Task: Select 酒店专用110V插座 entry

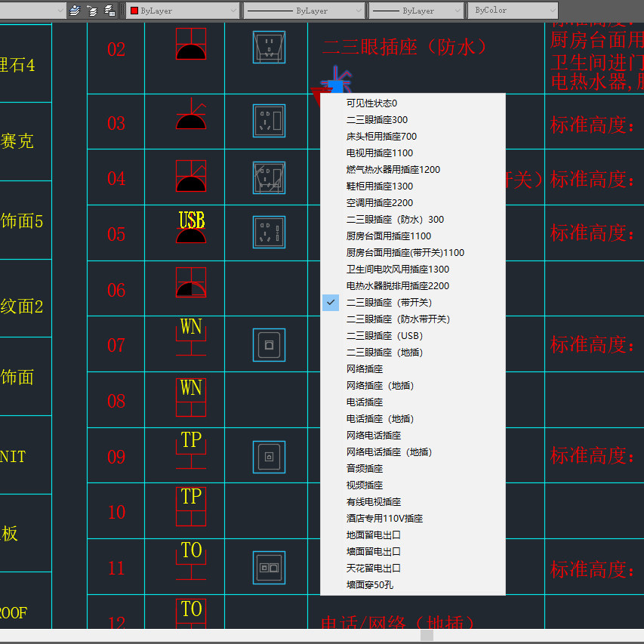Action: click(413, 519)
